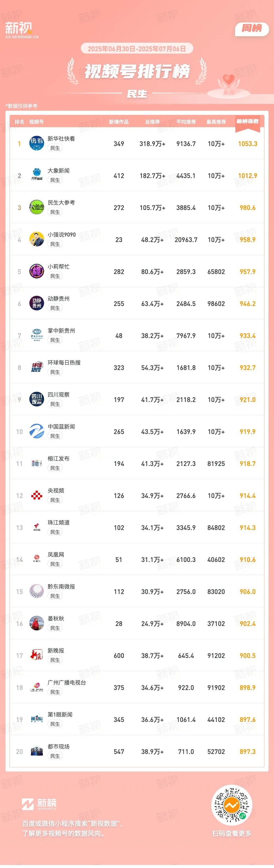Image resolution: width=274 pixels, height=868 pixels.
Task: Open the 大象新闻 logo icon
Action: point(36,175)
